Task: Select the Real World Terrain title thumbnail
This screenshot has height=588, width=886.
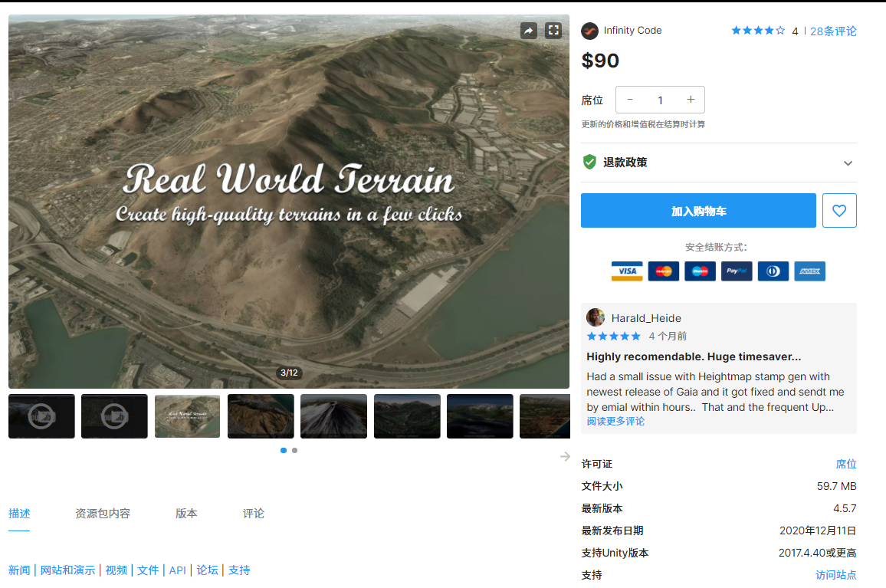Action: (x=188, y=416)
